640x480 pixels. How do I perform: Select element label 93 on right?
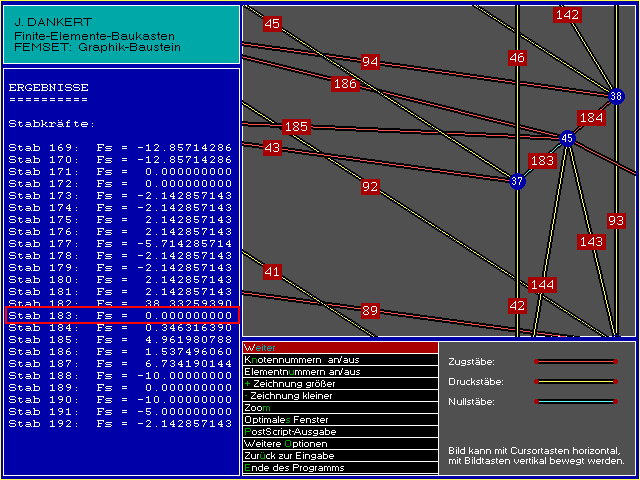point(616,220)
